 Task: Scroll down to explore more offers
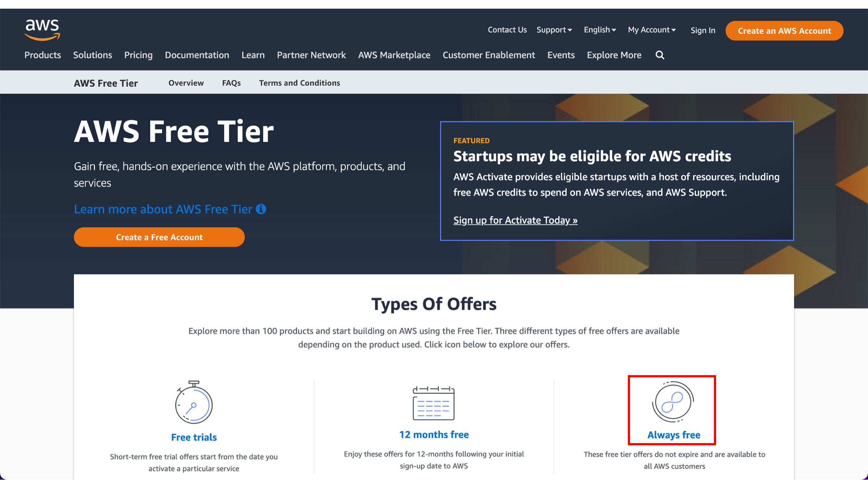[x=673, y=410]
